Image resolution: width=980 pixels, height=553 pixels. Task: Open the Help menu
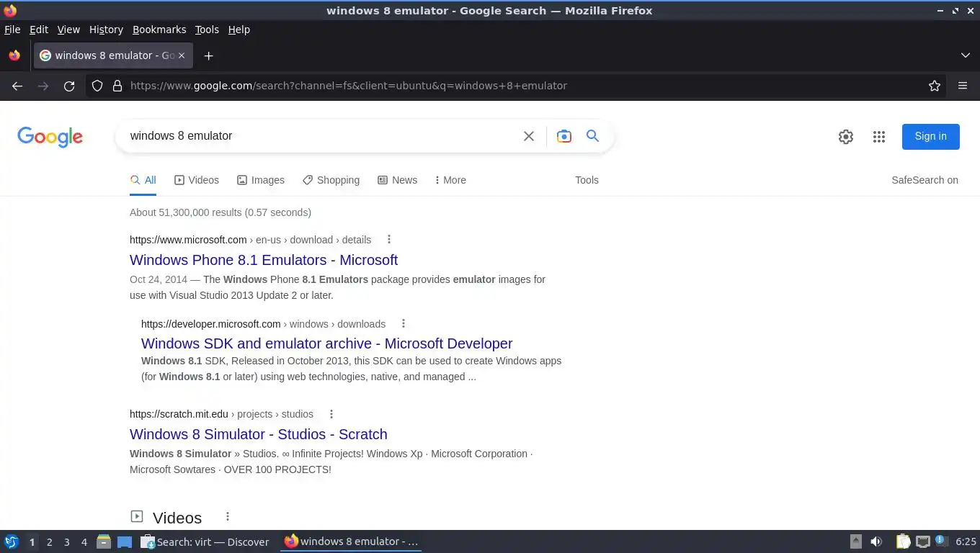click(239, 30)
